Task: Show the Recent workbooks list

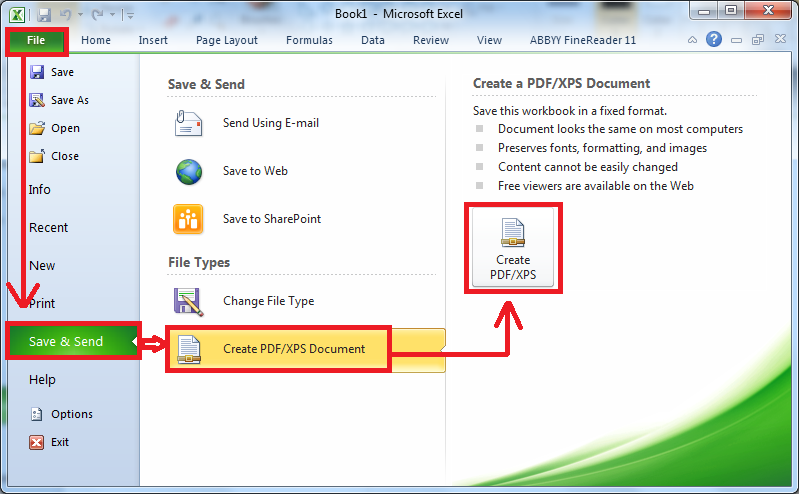Action: [48, 228]
